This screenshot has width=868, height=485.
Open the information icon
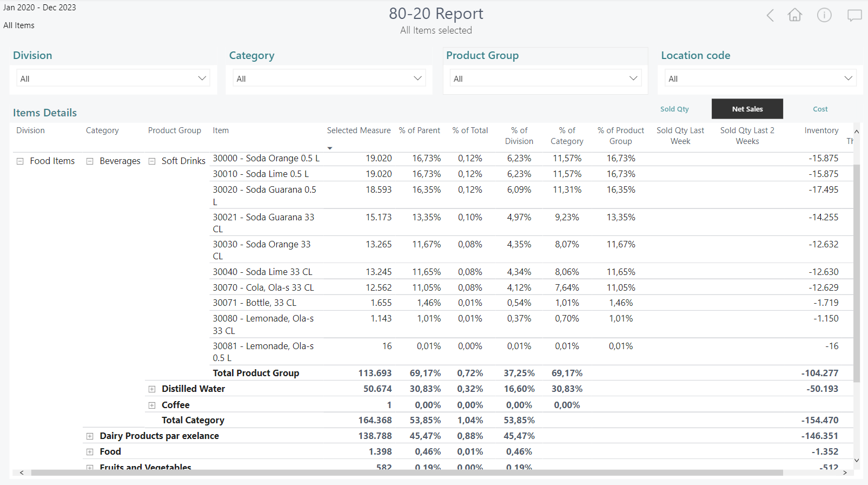(x=824, y=15)
